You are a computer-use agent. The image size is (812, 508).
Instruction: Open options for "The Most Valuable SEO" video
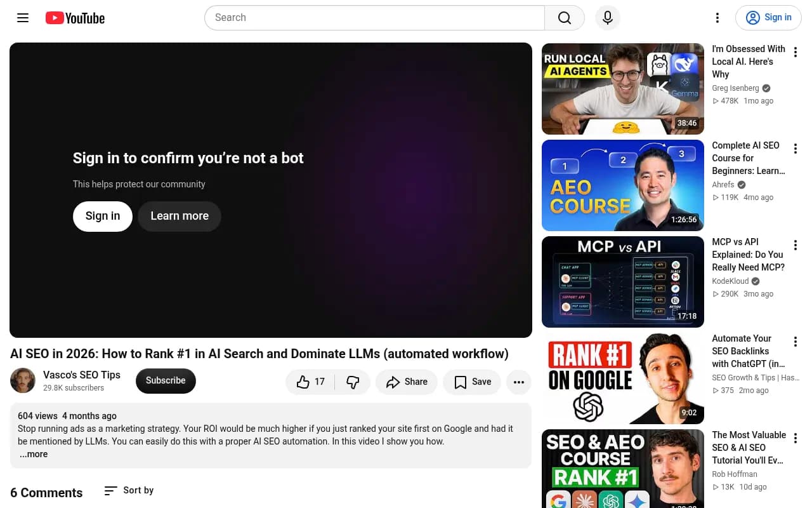tap(796, 439)
